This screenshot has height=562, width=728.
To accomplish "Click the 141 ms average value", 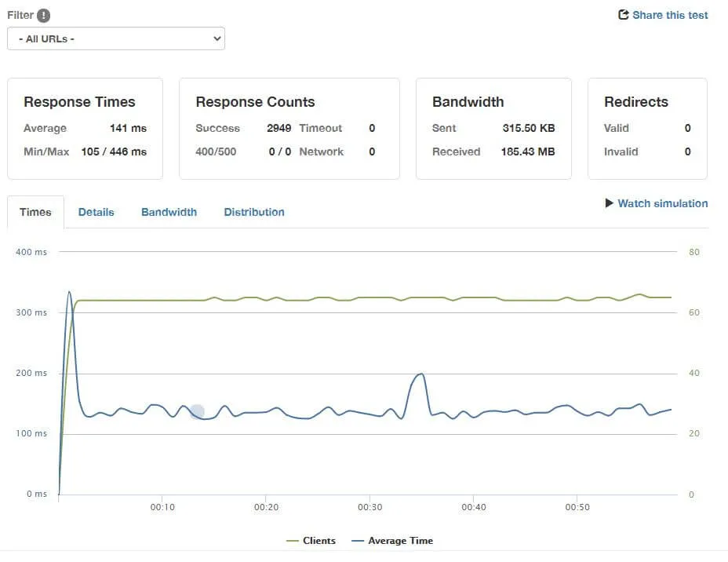I will 128,128.
